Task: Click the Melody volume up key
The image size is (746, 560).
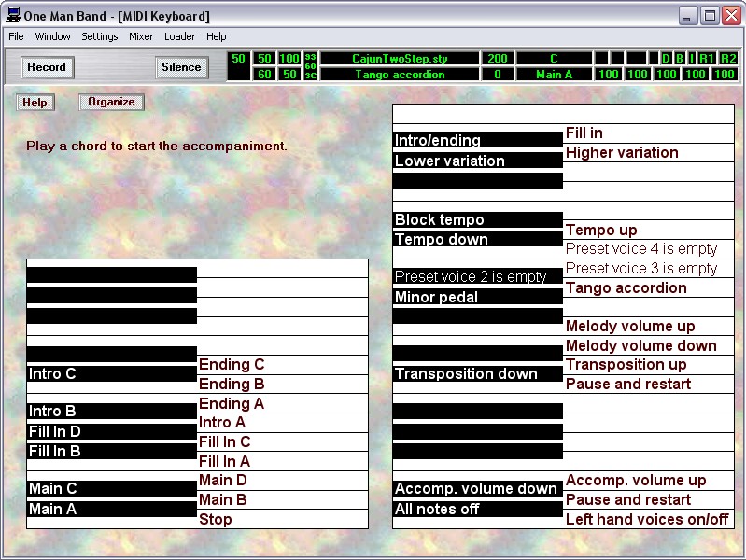Action: coord(649,327)
